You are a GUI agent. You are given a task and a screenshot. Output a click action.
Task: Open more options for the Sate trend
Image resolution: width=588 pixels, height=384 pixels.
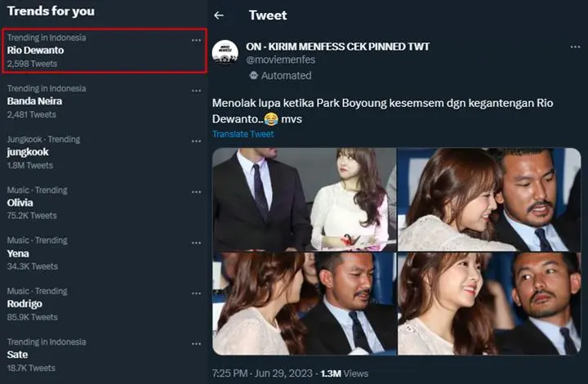(196, 344)
